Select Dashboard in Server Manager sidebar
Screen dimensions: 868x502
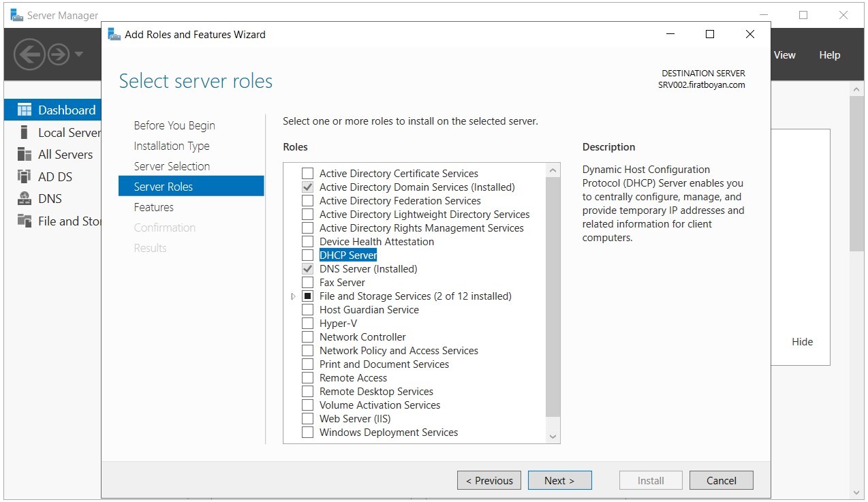tap(53, 110)
